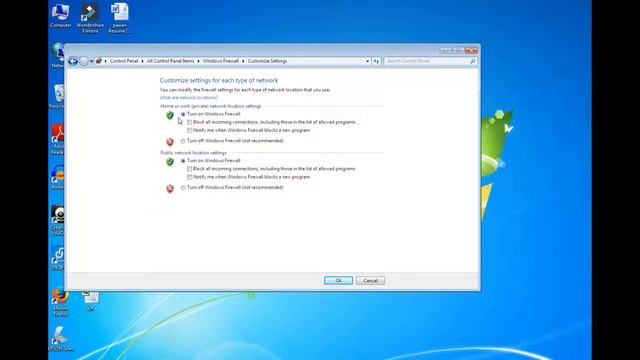The height and width of the screenshot is (360, 640).
Task: Click the OK button
Action: [x=338, y=280]
